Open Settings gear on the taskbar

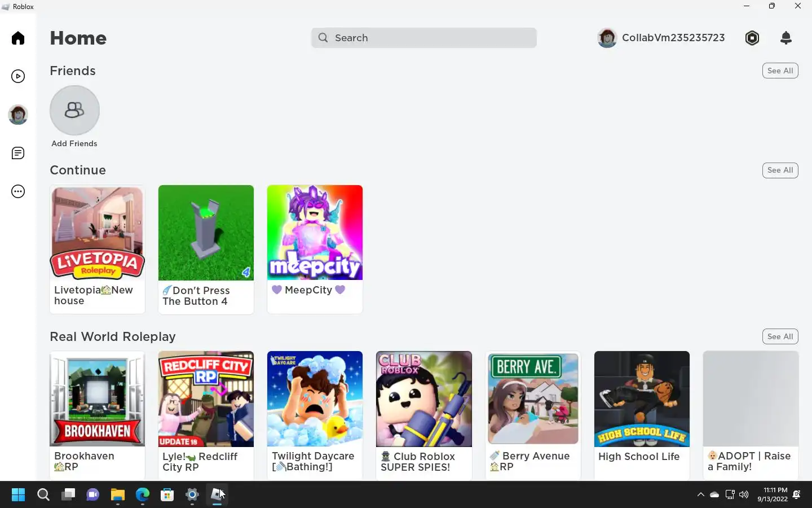pos(192,495)
